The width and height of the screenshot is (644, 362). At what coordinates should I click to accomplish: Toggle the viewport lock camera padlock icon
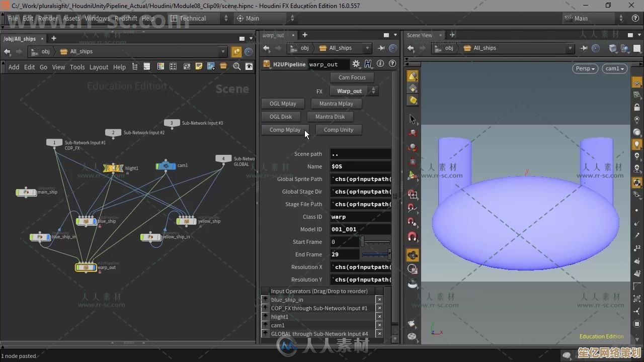point(636,107)
